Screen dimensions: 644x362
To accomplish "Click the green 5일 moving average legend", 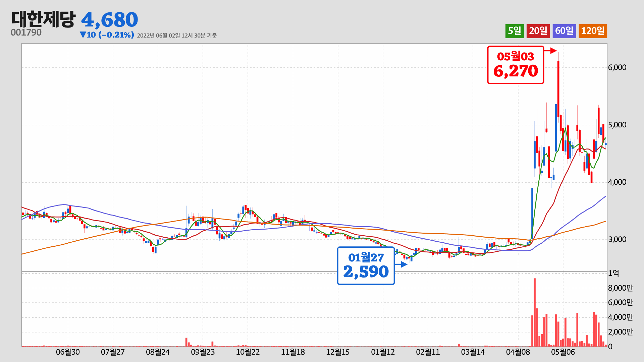I will (x=515, y=31).
